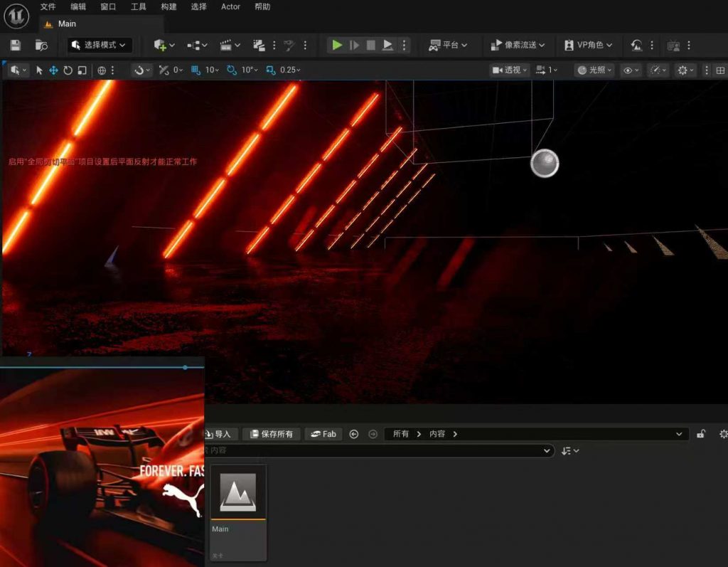The height and width of the screenshot is (567, 728).
Task: Open the 编辑 menu
Action: 78,6
